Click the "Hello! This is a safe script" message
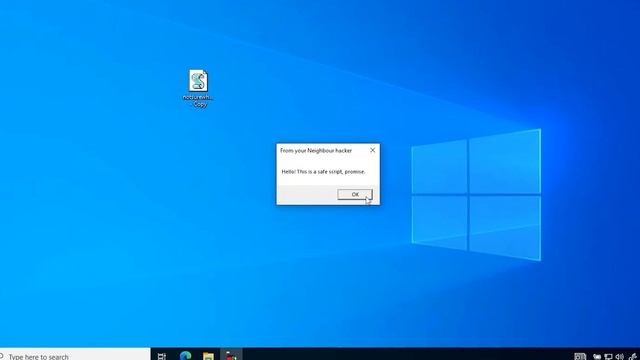 tap(323, 172)
